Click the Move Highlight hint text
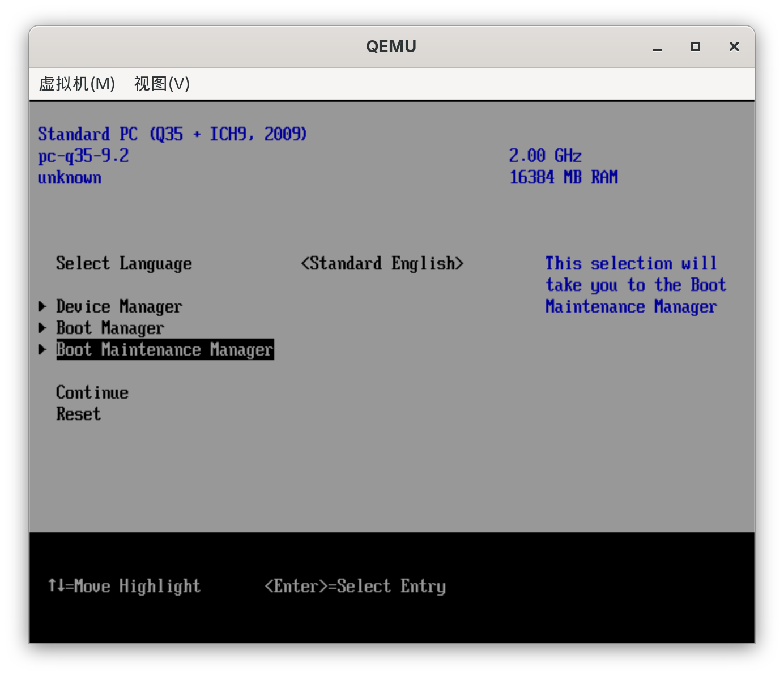Image resolution: width=784 pixels, height=676 pixels. 124,586
